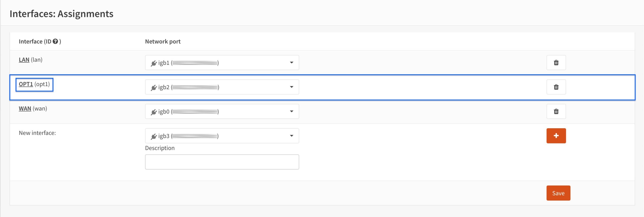Click the plug icon beside igb0
644x217 pixels.
154,112
